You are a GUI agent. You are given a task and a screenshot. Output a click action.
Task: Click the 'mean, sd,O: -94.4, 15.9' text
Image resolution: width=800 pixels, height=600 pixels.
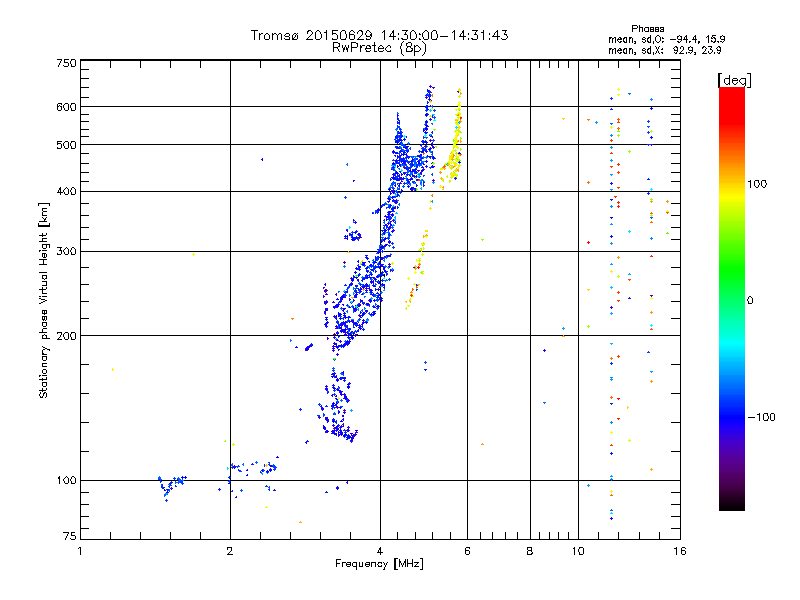click(667, 39)
